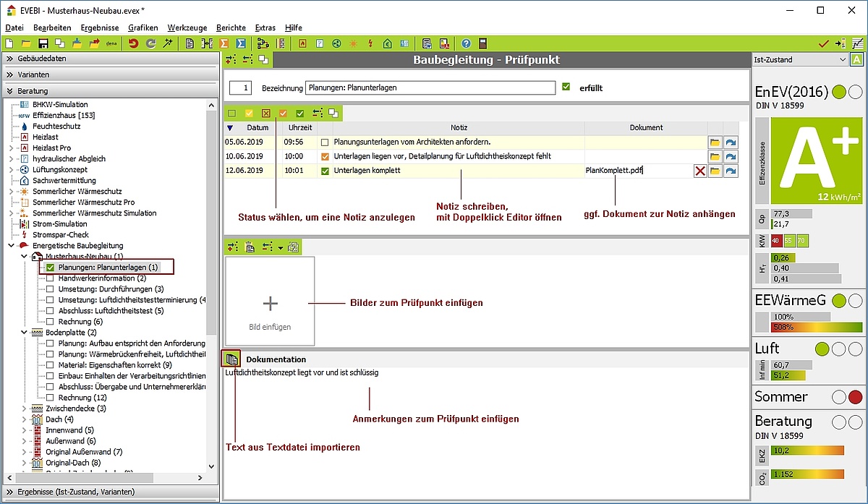The image size is (868, 504).
Task: Open the sun summer heat protection icon
Action: pyautogui.click(x=354, y=43)
